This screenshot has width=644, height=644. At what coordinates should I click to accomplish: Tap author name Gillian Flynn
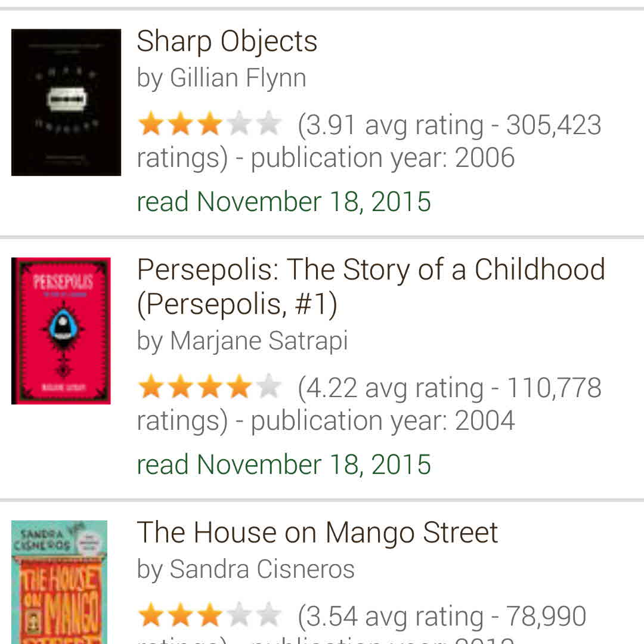point(237,78)
